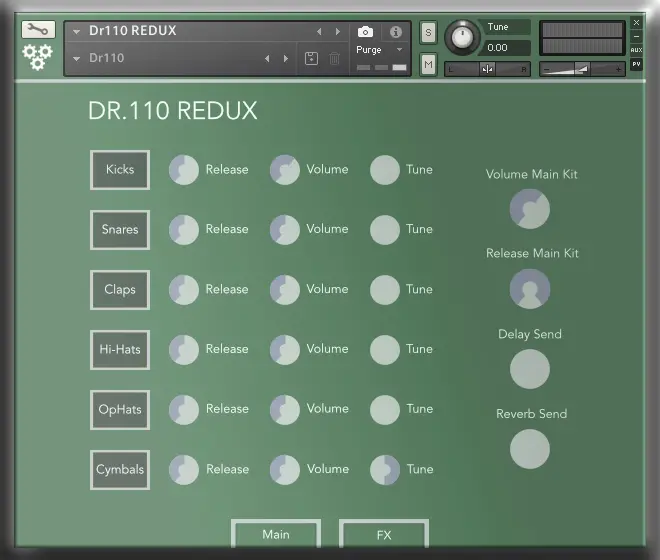Click the Cymbals Volume knob
Screen dimensions: 660x560
(x=285, y=469)
